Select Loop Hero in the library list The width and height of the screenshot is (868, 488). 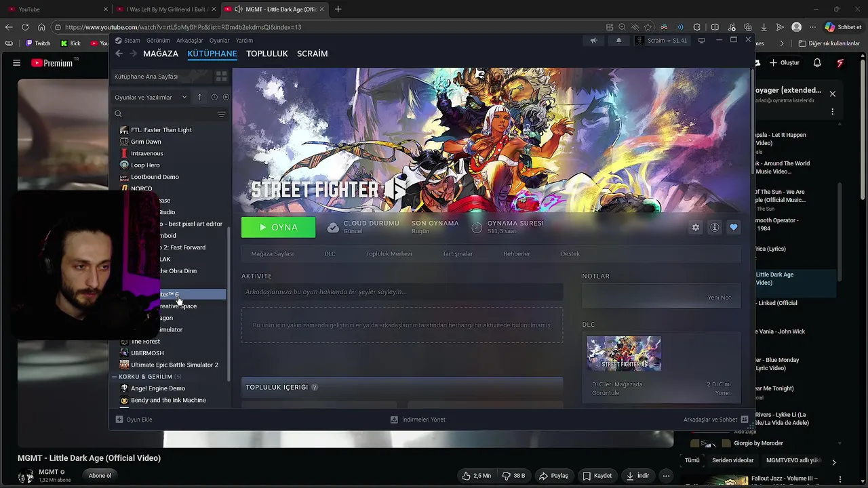click(x=145, y=165)
